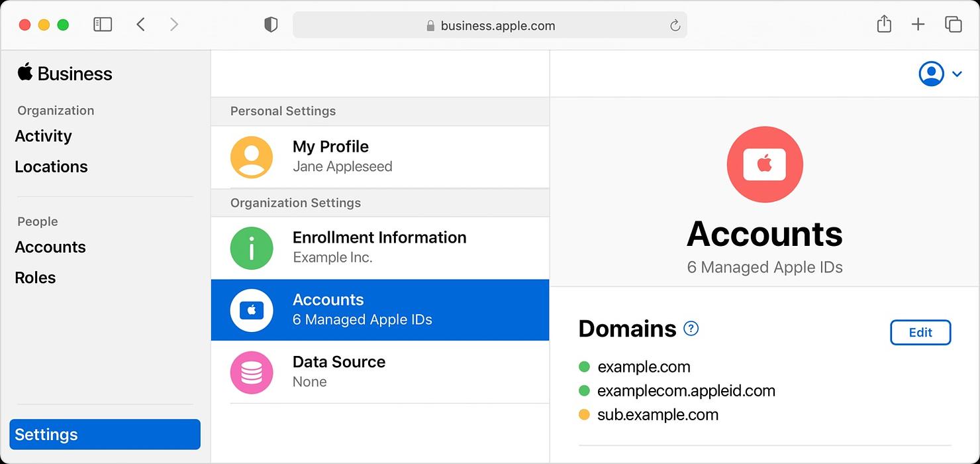Open the Domains help question mark icon
980x464 pixels.
(691, 328)
